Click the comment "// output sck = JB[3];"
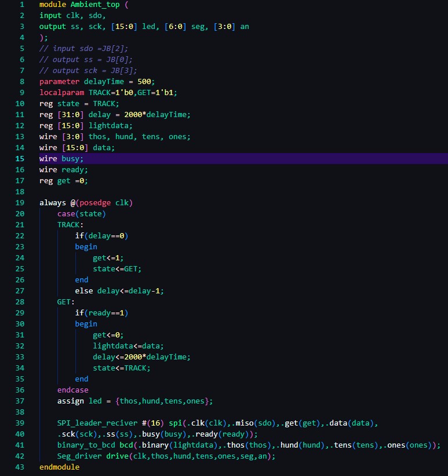 (x=88, y=71)
